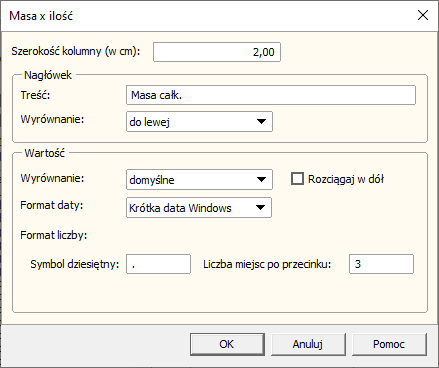Click the dropdown arrow beside 'domyślne'
This screenshot has height=368, width=439.
click(261, 180)
